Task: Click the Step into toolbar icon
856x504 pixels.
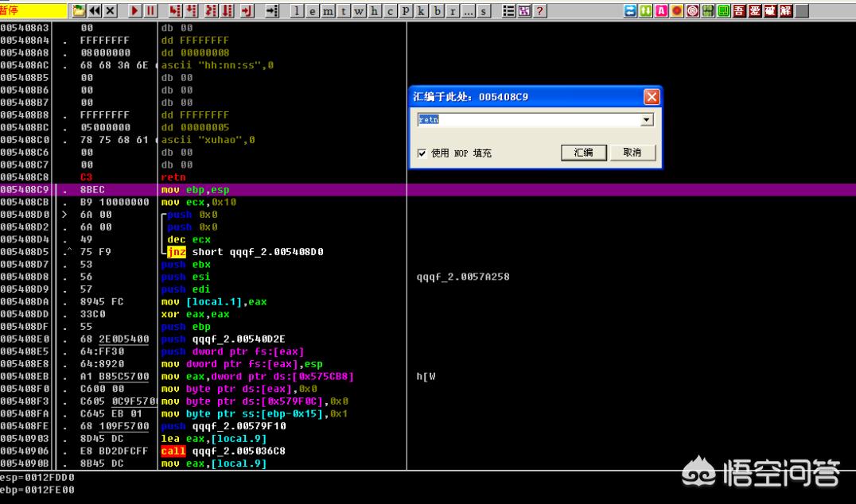Action: tap(175, 10)
